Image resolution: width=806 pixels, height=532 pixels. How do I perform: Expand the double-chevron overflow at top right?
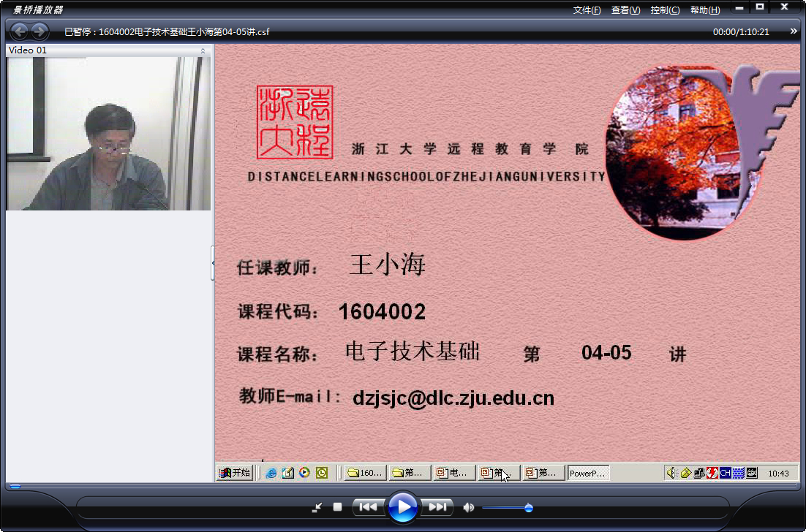(x=794, y=31)
